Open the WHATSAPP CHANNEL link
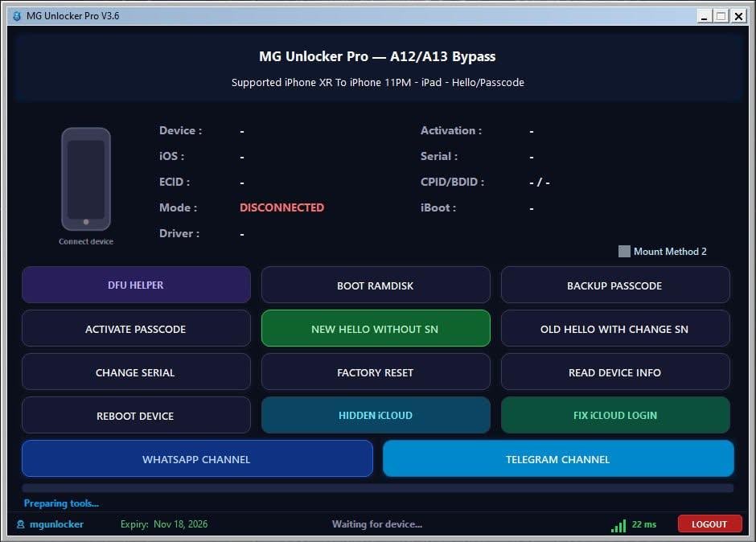Image resolution: width=756 pixels, height=542 pixels. click(197, 458)
